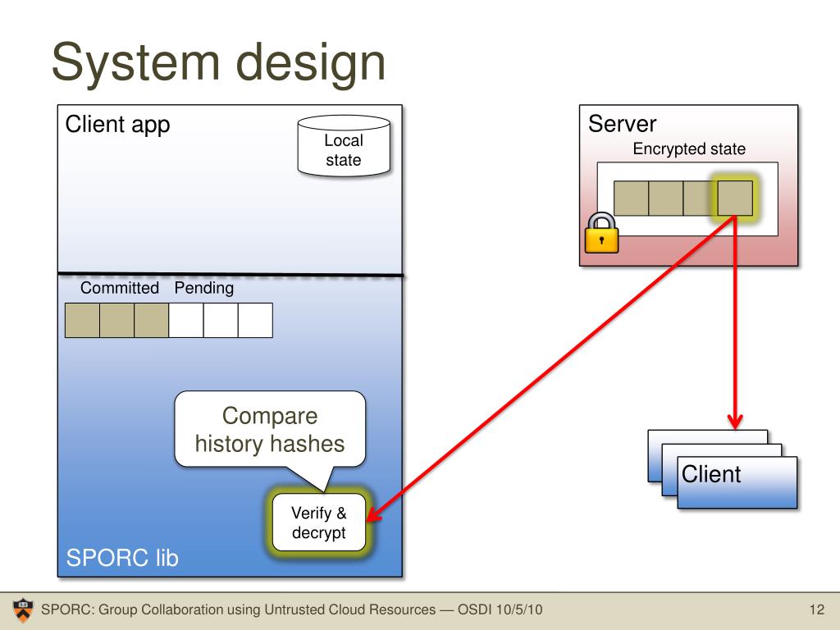Viewport: 840px width, 630px height.
Task: Click the front Client card
Action: pyautogui.click(x=737, y=482)
